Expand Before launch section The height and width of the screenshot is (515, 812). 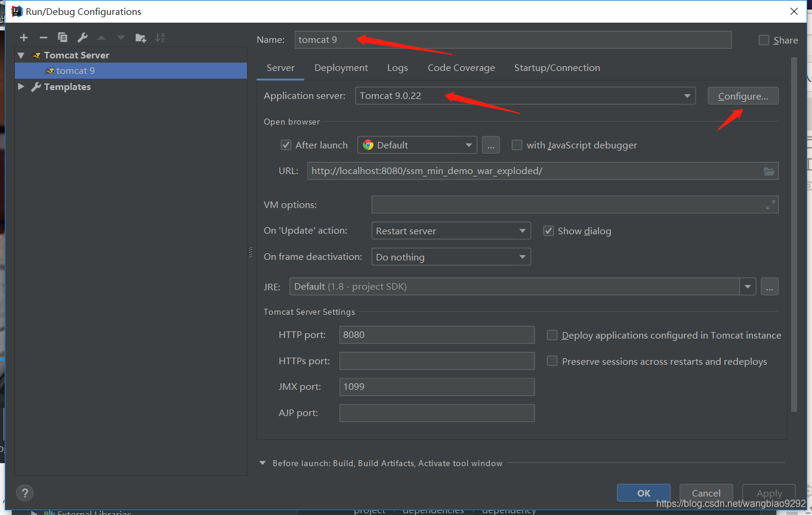point(263,463)
